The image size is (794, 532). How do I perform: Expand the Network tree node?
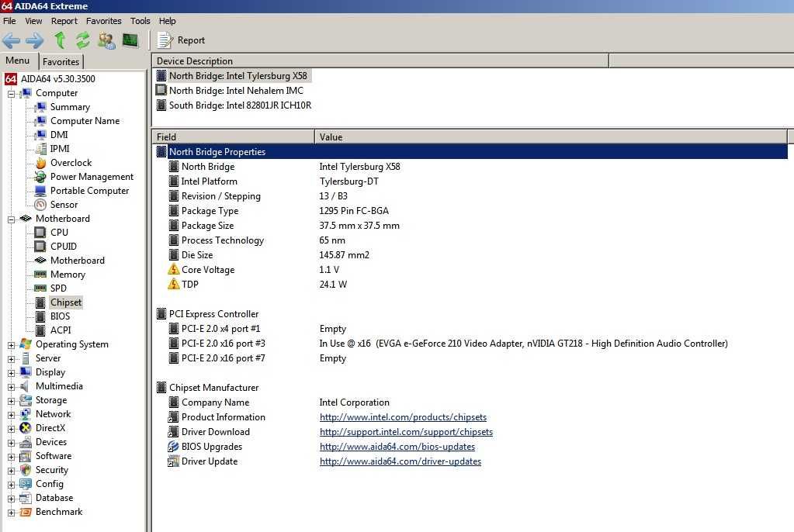tap(11, 415)
